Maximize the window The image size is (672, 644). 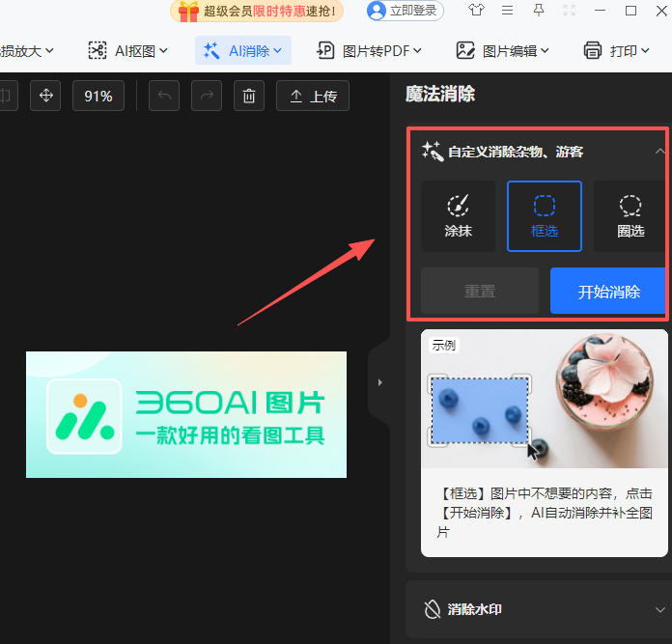tap(630, 10)
